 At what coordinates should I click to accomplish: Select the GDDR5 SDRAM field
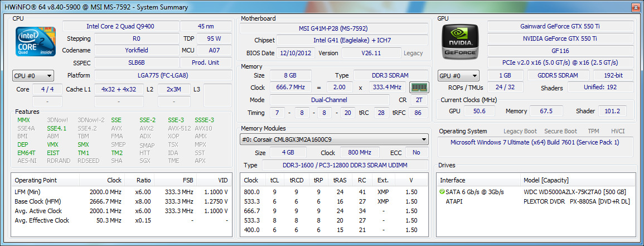coord(558,75)
